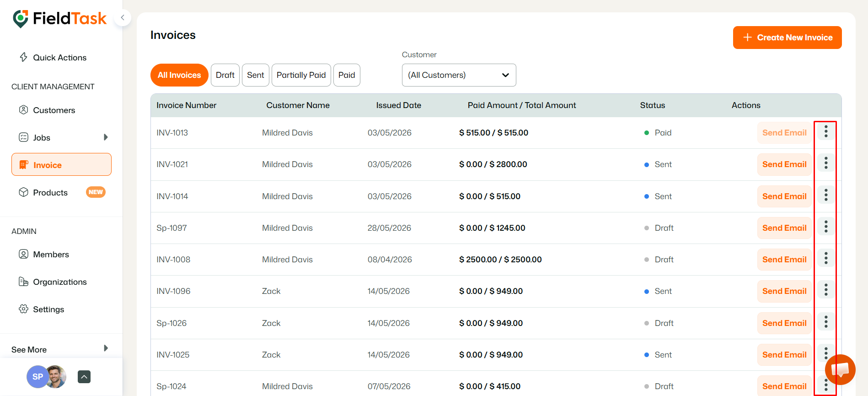Viewport: 868px width, 396px height.
Task: Open three-dot actions menu for Sp-1026
Action: coord(826,322)
